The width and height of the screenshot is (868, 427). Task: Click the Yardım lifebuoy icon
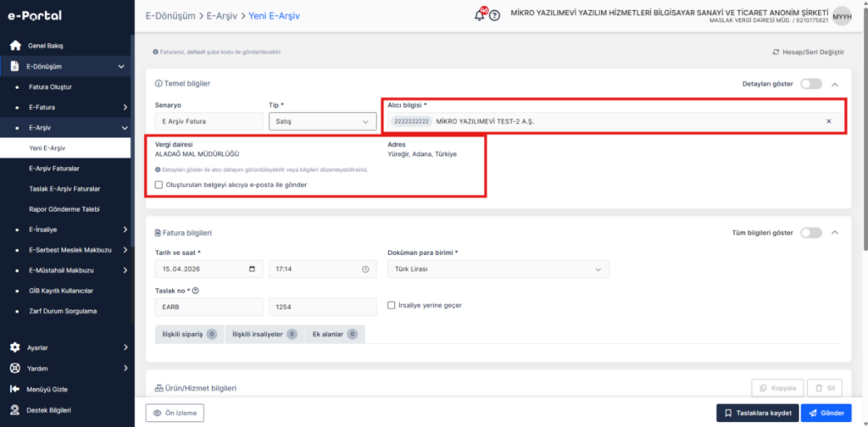pyautogui.click(x=15, y=369)
